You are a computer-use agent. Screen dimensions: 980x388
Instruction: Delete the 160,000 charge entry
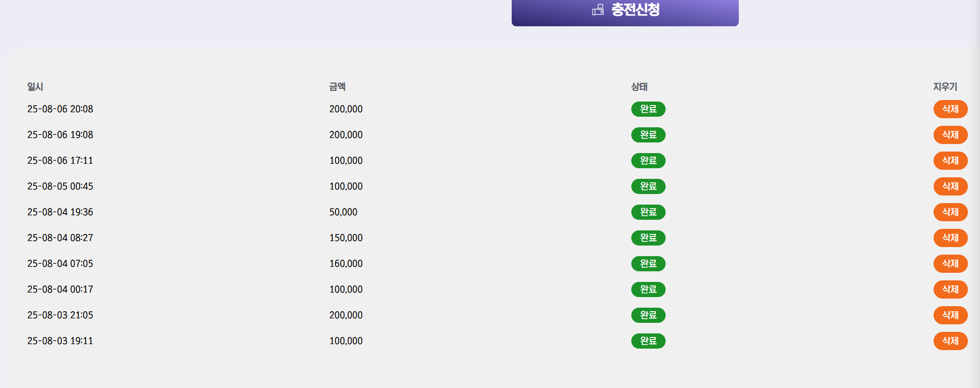pos(950,264)
